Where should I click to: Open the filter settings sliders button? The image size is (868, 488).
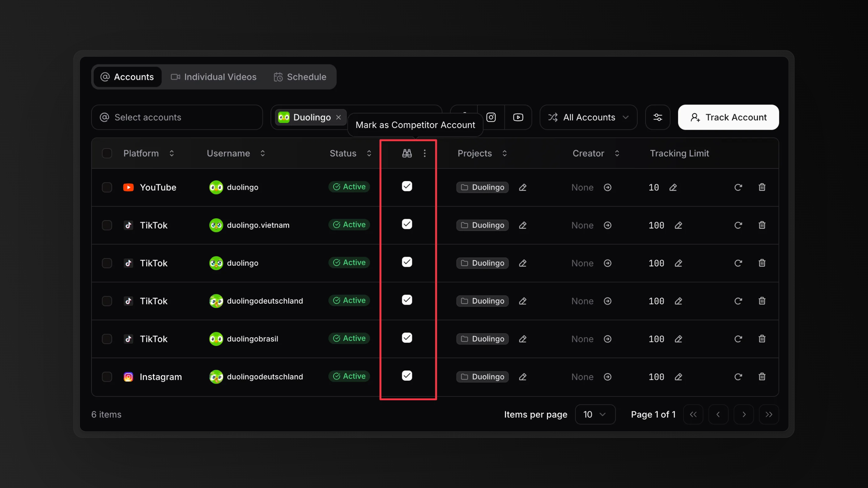coord(658,117)
